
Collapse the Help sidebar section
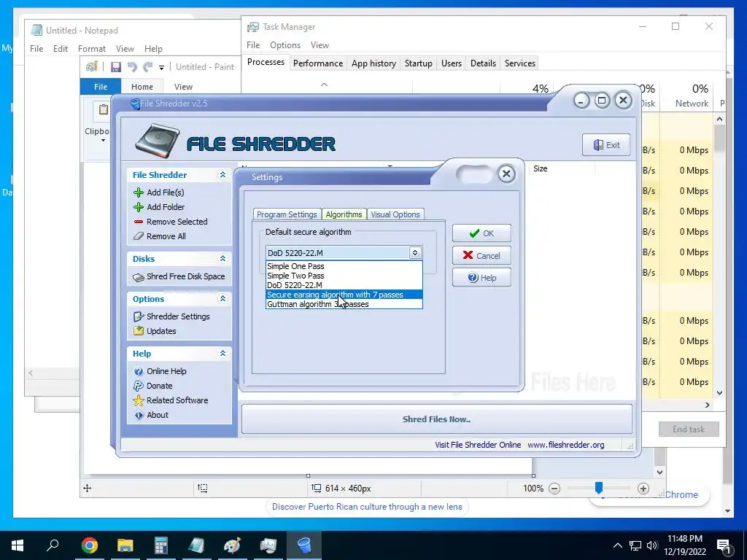tap(222, 354)
